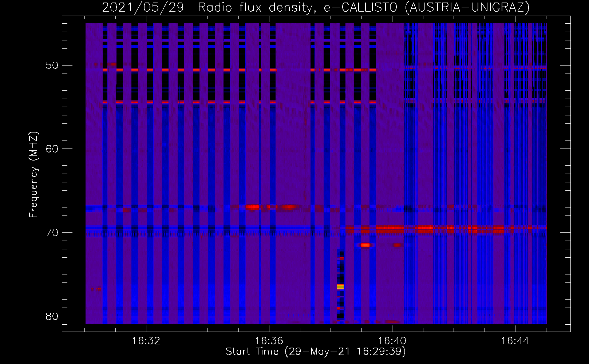Click the yellow burst spot near 76 MHz
Viewport: 589px width, 364px height.
pyautogui.click(x=340, y=287)
